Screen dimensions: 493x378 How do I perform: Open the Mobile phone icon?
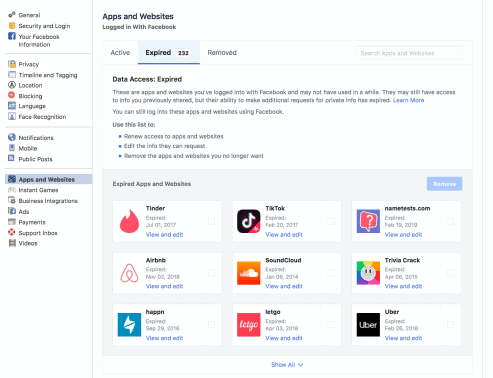pos(12,148)
